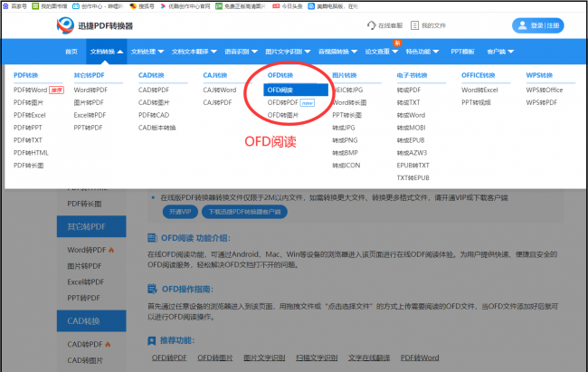Open the PPT模板 nav item
588x372 pixels.
[462, 52]
